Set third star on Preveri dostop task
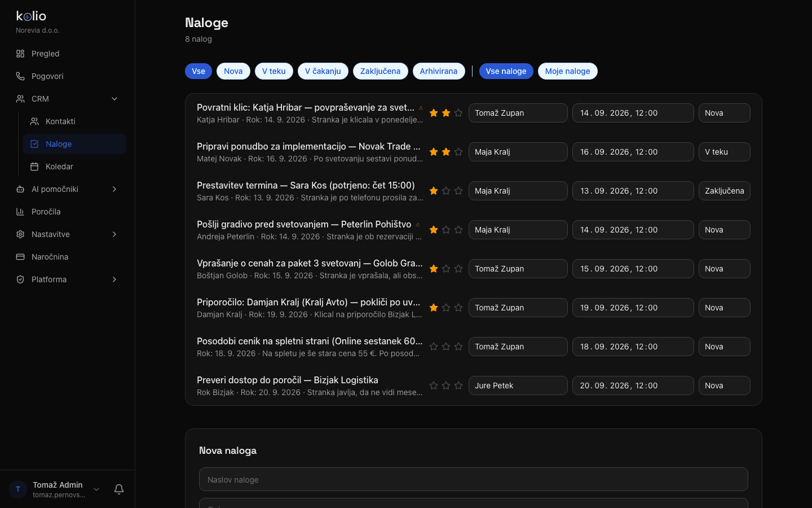Viewport: 812px width, 508px height. (458, 386)
